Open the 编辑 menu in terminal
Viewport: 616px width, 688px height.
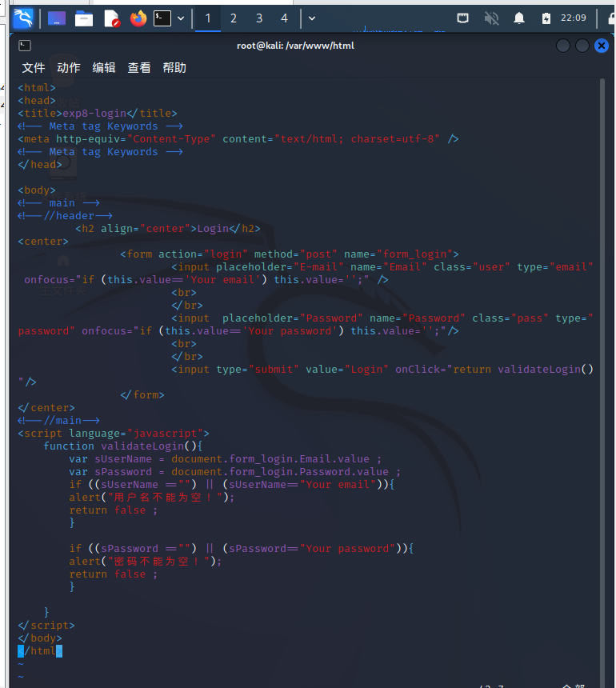point(104,67)
